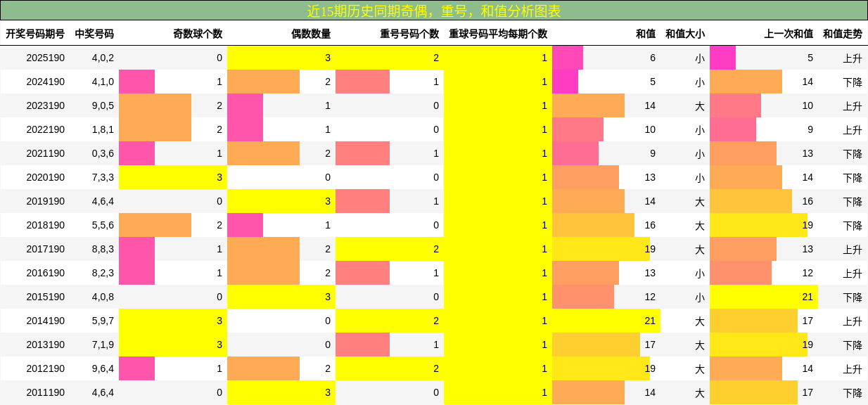This screenshot has width=868, height=405.
Task: Click even count 3 in row 2019190
Action: click(x=328, y=201)
